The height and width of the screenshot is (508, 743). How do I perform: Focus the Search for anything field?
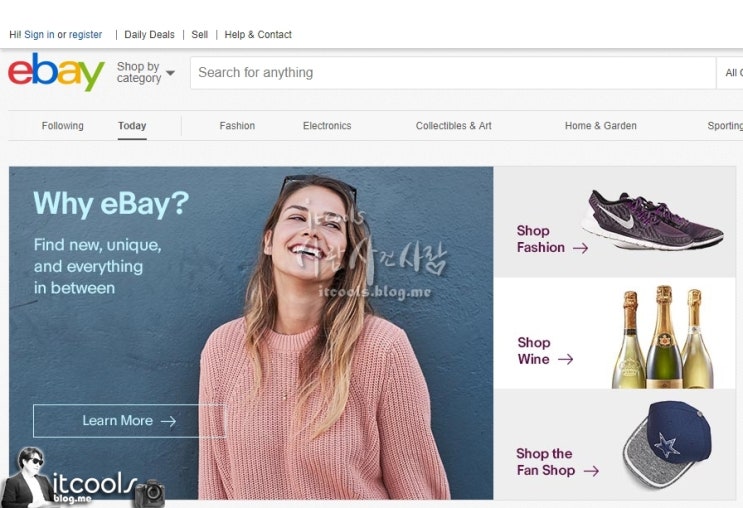[x=453, y=73]
